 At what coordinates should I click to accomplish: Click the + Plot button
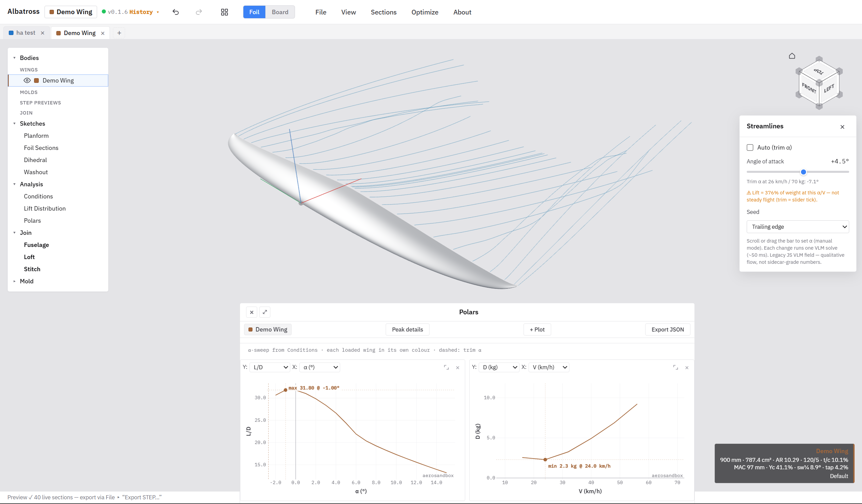pos(537,329)
